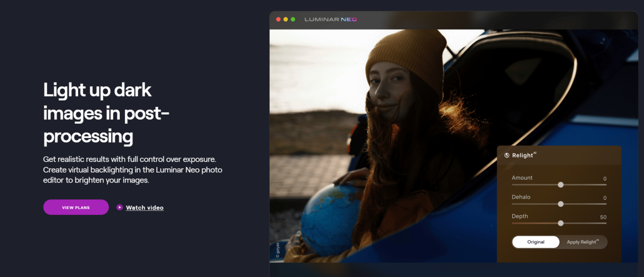Select the Original preview toggle

coord(535,242)
